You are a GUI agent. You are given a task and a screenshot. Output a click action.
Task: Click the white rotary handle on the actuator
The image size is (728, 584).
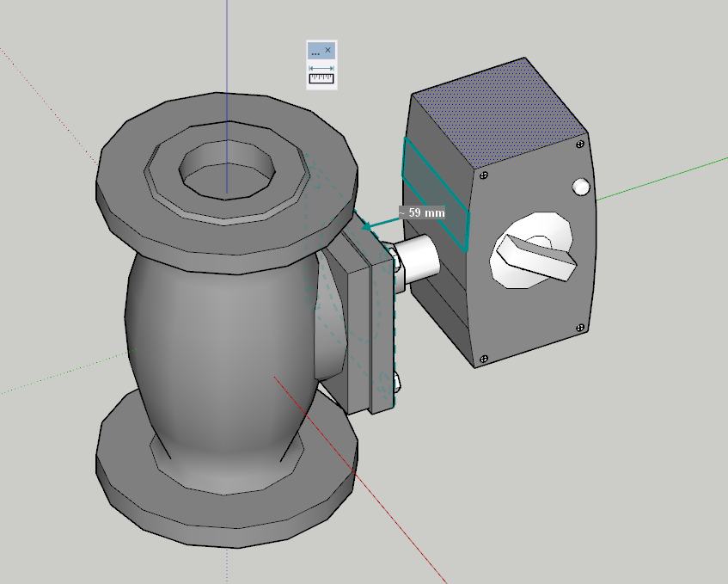(x=535, y=255)
